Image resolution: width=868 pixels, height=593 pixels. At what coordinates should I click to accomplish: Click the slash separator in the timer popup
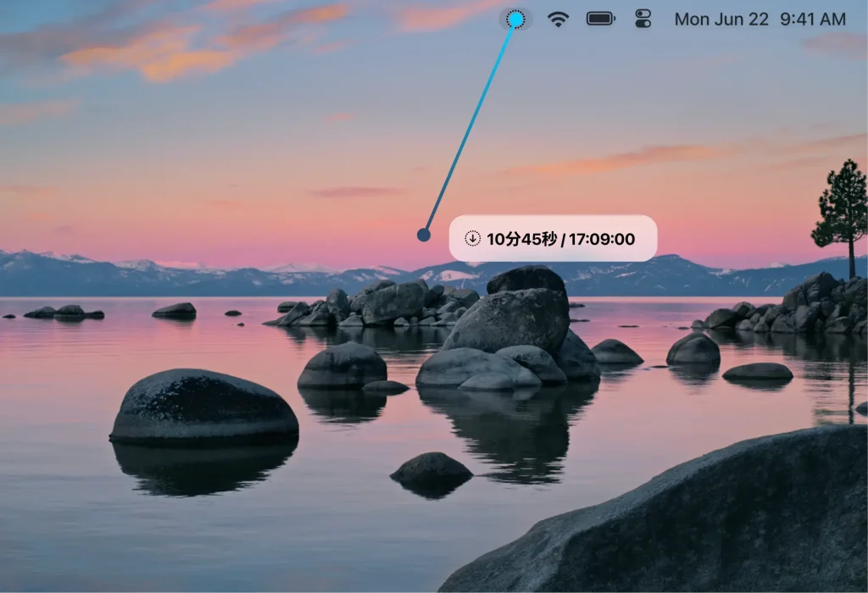(563, 239)
